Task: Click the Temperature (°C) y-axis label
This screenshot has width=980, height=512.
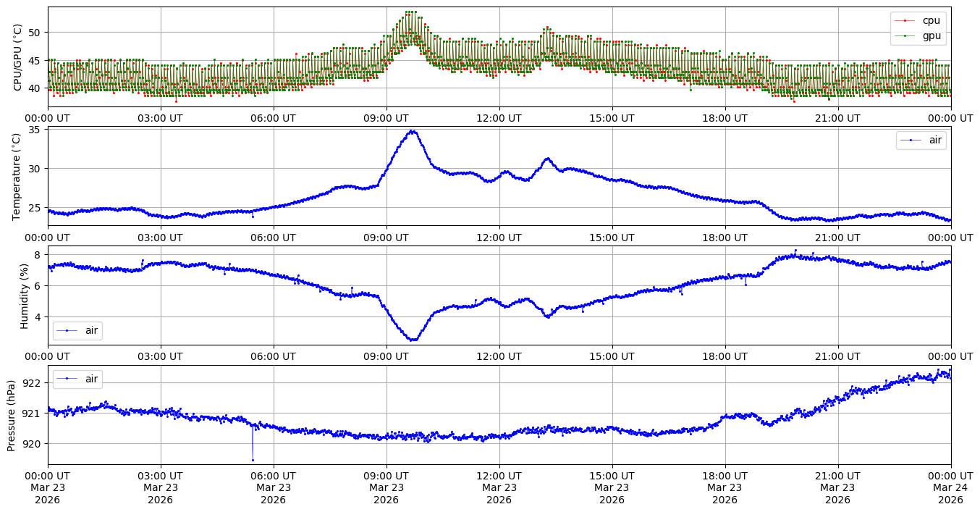Action: click(x=18, y=176)
